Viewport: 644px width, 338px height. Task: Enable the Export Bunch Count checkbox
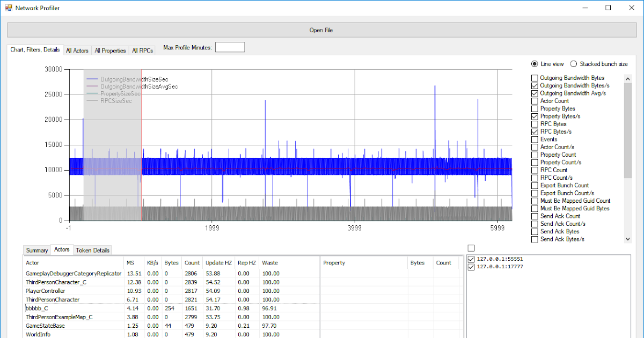pyautogui.click(x=535, y=185)
